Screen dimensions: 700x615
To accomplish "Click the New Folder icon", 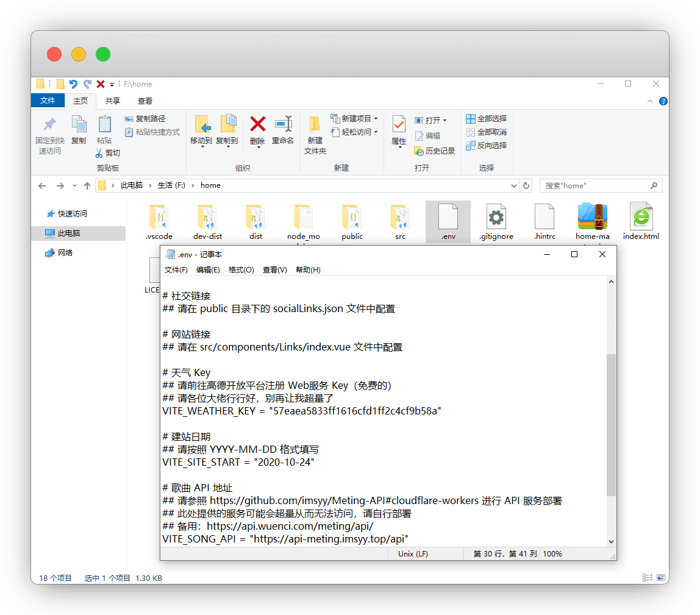I will [315, 125].
